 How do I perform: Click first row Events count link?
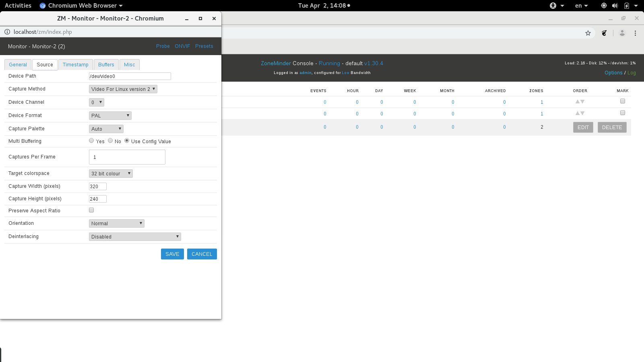325,102
